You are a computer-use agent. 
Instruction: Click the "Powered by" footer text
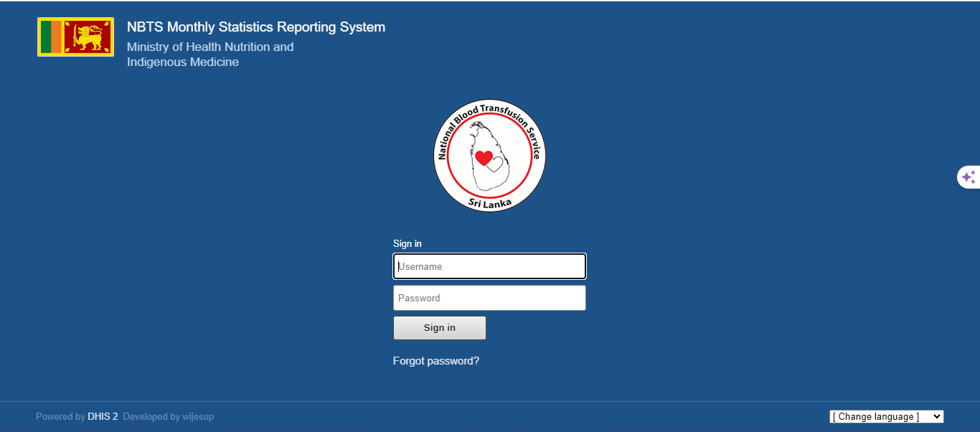pyautogui.click(x=60, y=417)
